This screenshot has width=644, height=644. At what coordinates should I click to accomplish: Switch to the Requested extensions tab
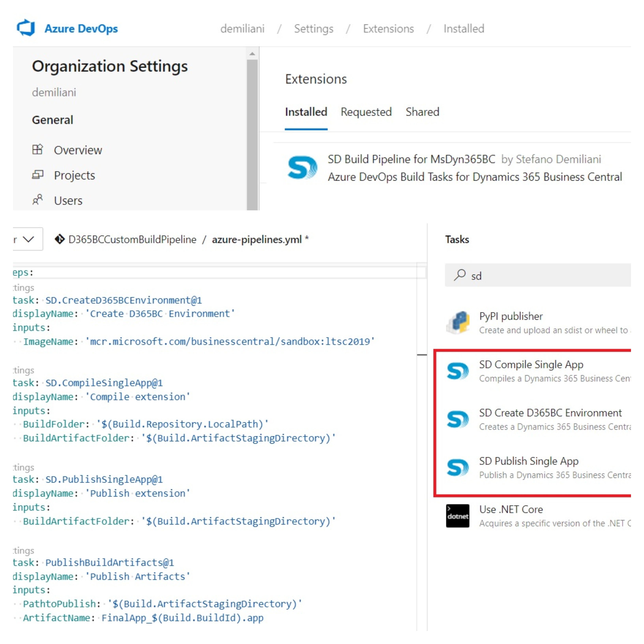pos(366,112)
